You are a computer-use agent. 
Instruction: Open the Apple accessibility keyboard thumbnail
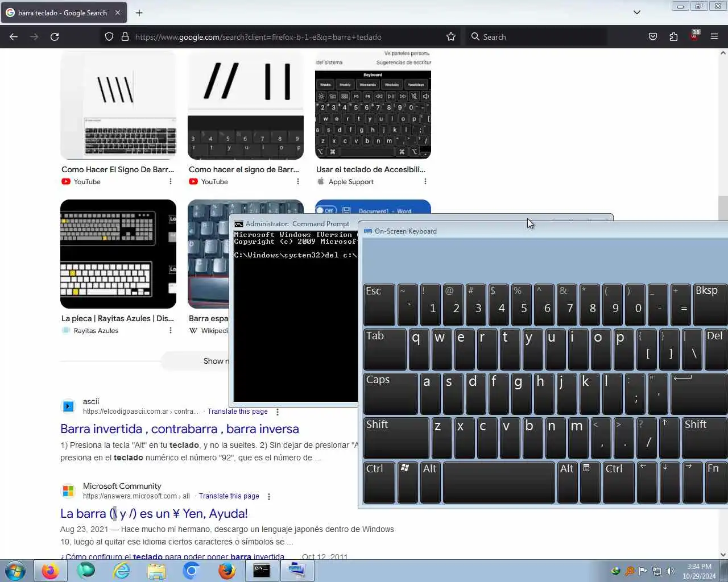pos(373,105)
